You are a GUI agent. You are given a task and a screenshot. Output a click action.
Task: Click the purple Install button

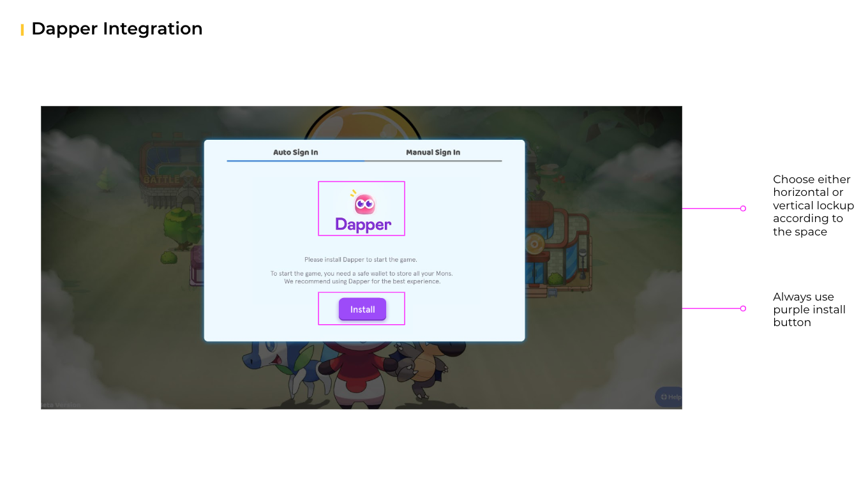[x=363, y=310]
